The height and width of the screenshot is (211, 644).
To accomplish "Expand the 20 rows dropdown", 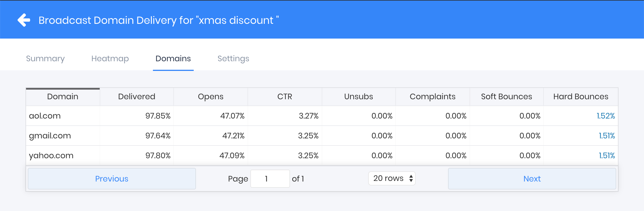I will tap(392, 178).
